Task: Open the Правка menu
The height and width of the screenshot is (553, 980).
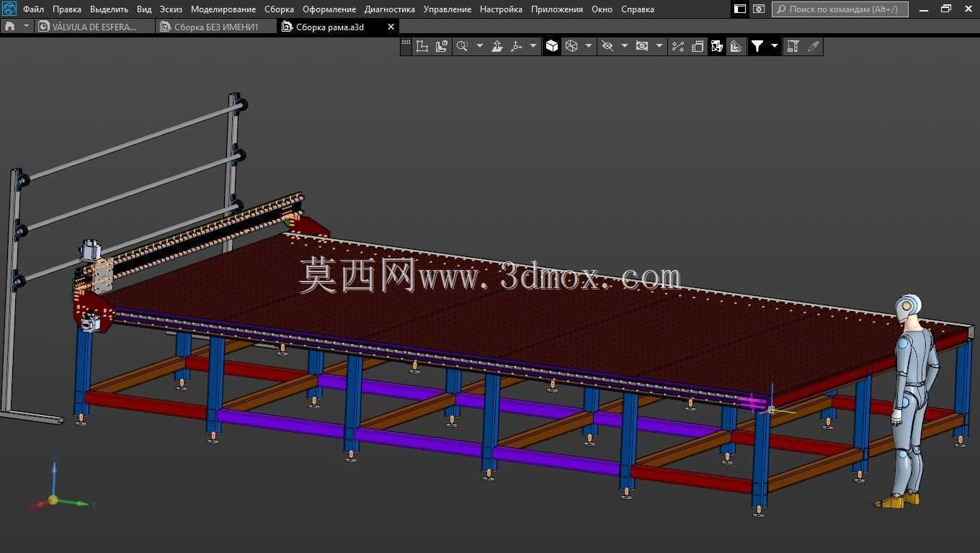Action: pyautogui.click(x=67, y=9)
